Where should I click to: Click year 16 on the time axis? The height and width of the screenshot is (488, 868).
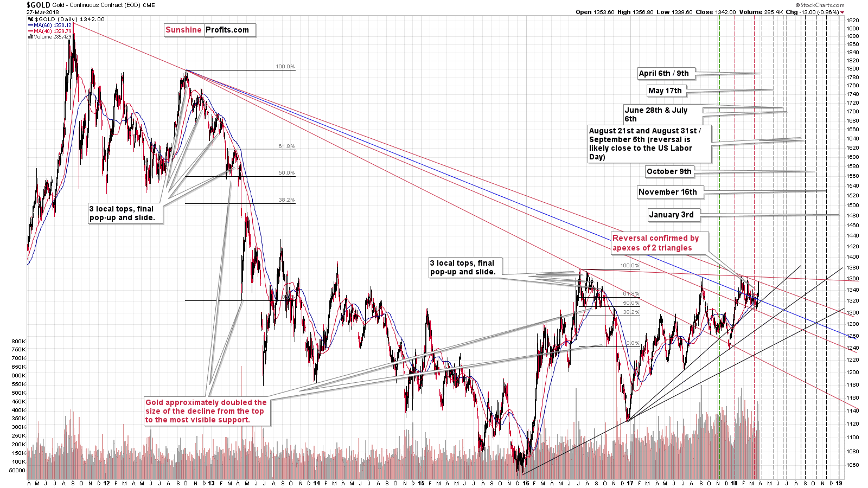(x=526, y=483)
